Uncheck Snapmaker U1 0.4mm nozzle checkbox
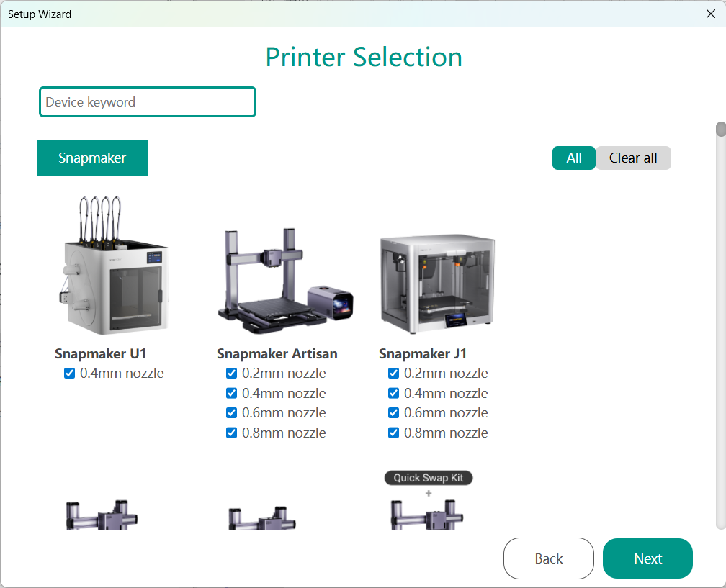The width and height of the screenshot is (726, 588). [x=70, y=374]
